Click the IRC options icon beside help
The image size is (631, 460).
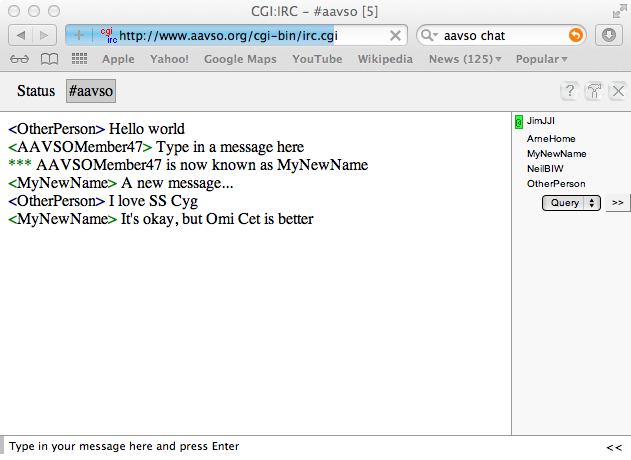click(594, 92)
